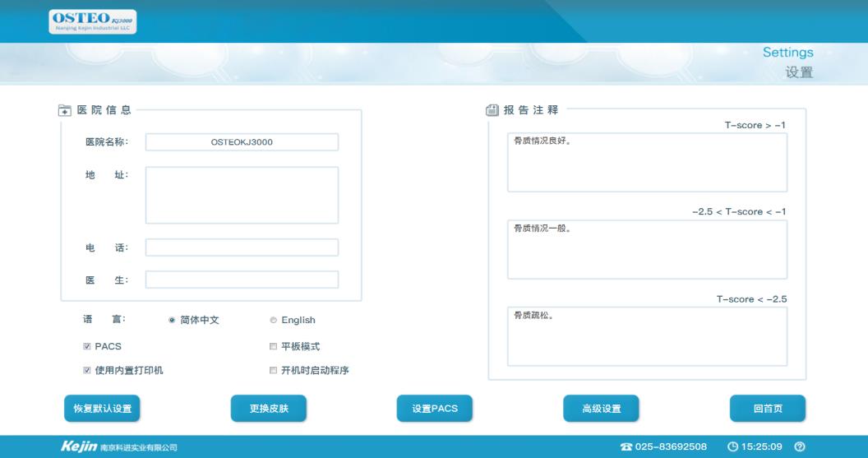Click the T-score < -2.5 notes box

coord(647,336)
